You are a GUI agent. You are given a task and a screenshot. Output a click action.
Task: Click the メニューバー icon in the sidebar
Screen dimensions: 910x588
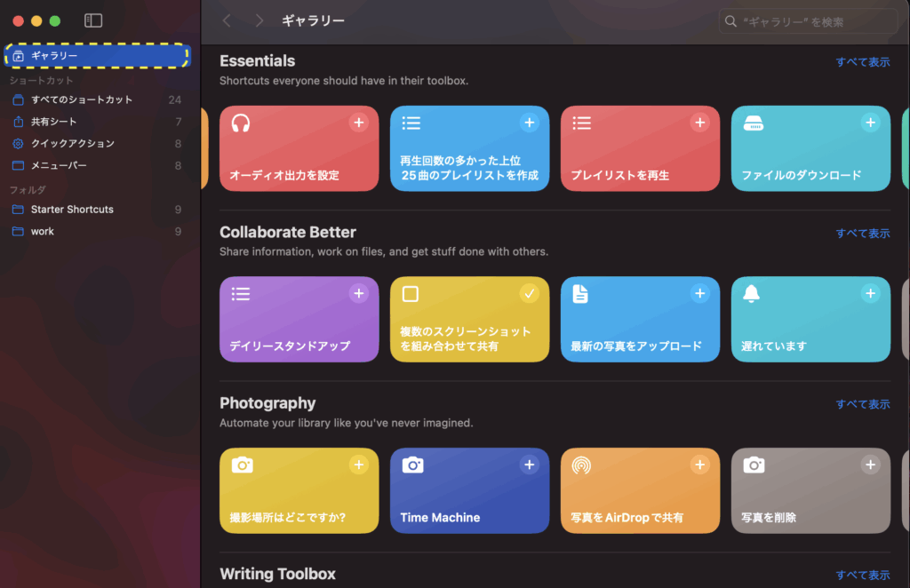click(x=19, y=164)
